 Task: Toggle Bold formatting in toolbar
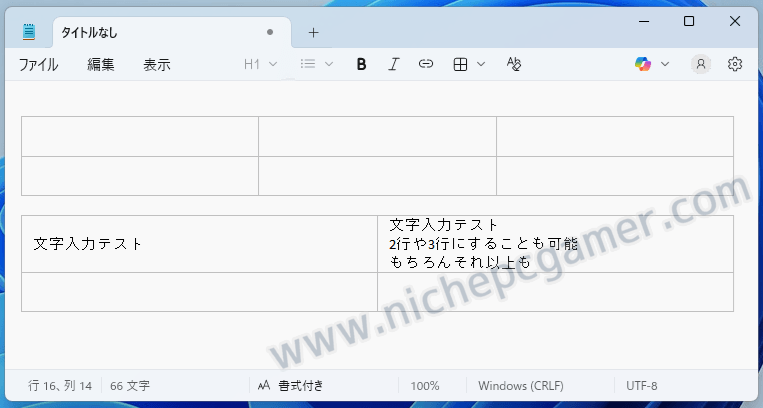coord(362,64)
